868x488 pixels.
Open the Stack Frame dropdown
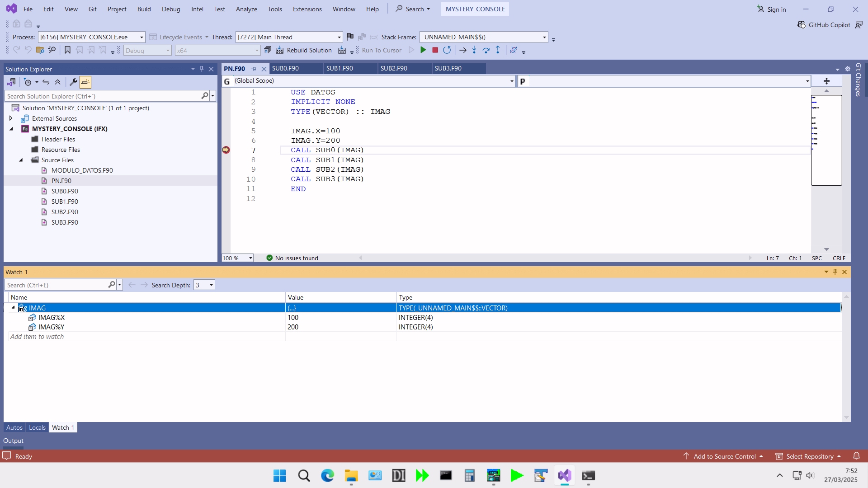pyautogui.click(x=544, y=37)
